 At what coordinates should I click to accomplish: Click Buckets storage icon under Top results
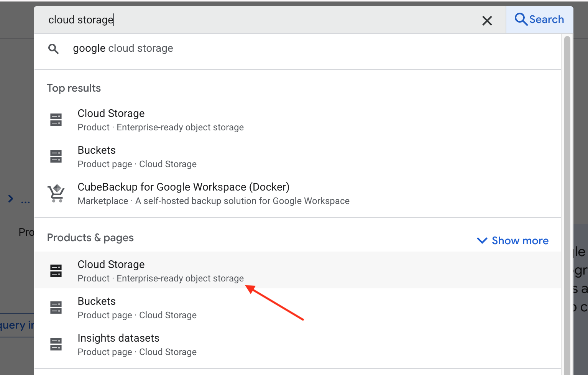56,156
